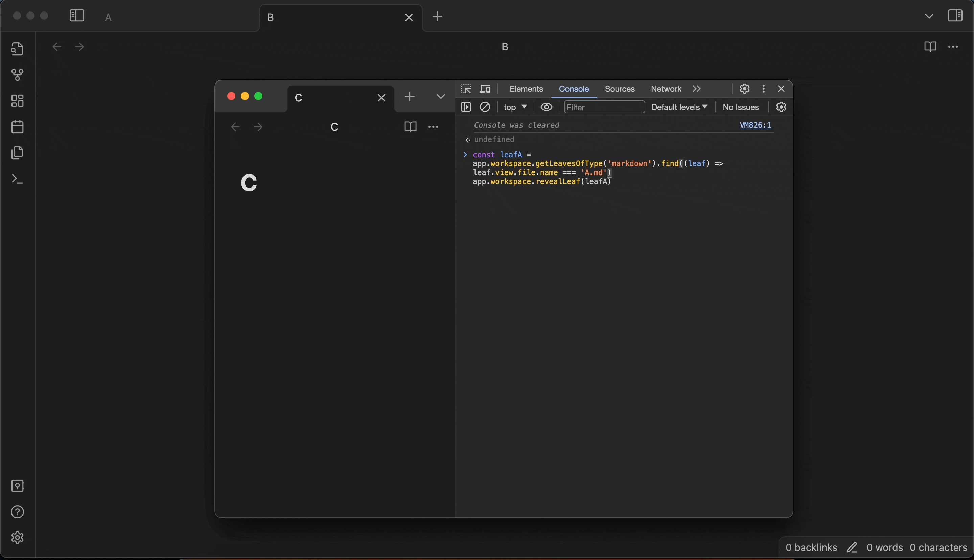This screenshot has width=974, height=560.
Task: Open quick switcher icon in left ribbon
Action: [x=17, y=49]
